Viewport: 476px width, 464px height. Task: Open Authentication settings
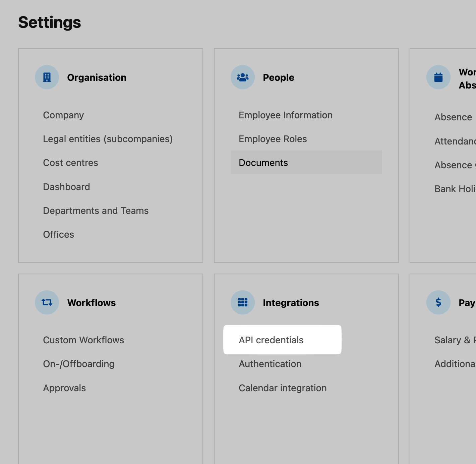click(270, 364)
